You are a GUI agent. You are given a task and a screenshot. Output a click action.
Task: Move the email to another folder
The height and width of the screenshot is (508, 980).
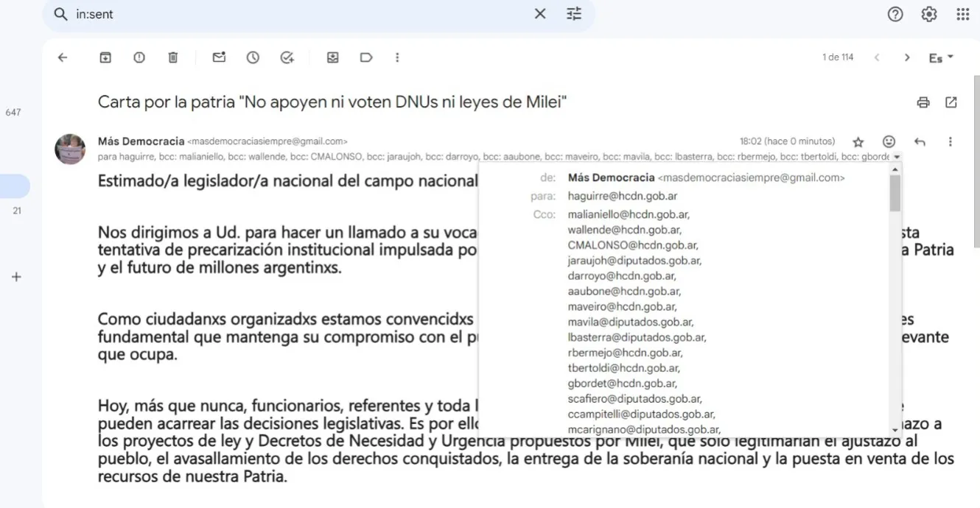(x=332, y=57)
